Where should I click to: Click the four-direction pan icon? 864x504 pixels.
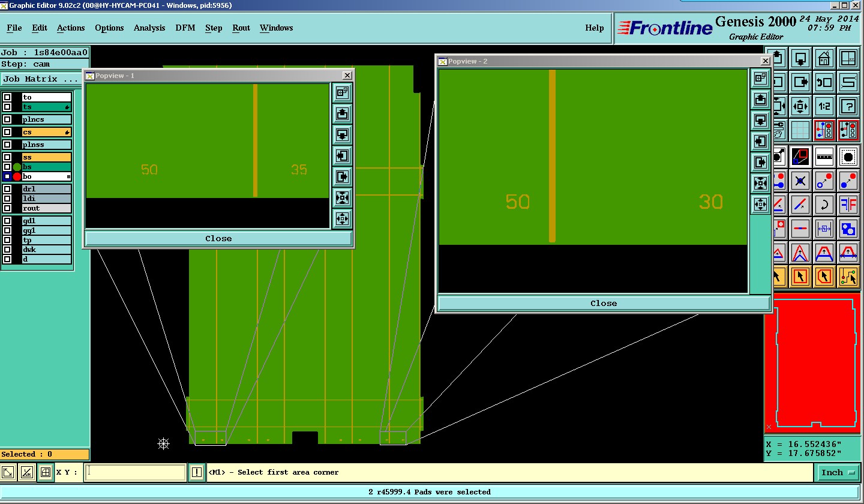pos(800,107)
